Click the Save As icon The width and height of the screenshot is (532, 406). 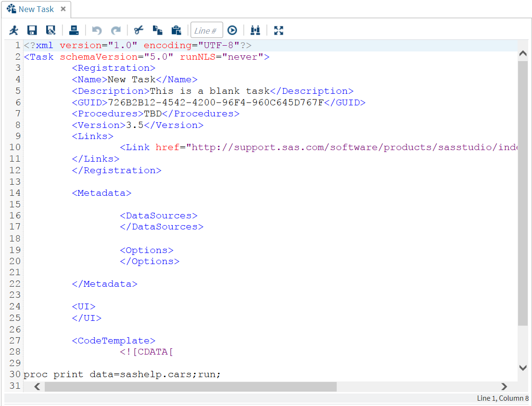[51, 30]
